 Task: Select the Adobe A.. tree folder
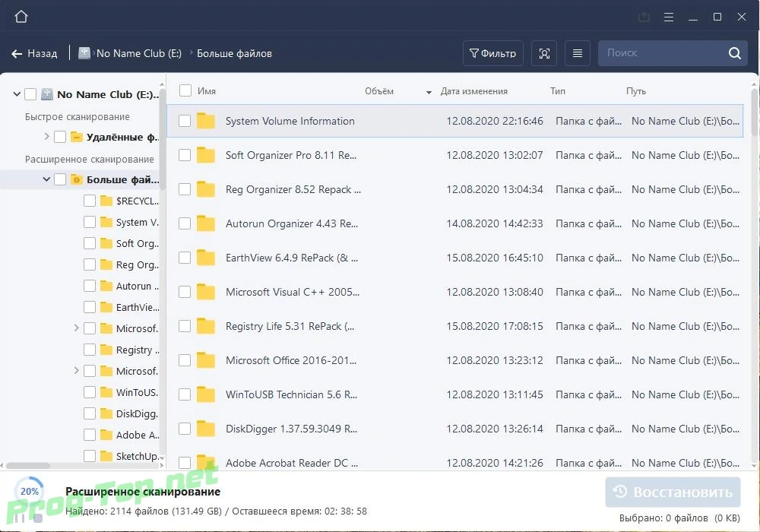pos(137,435)
